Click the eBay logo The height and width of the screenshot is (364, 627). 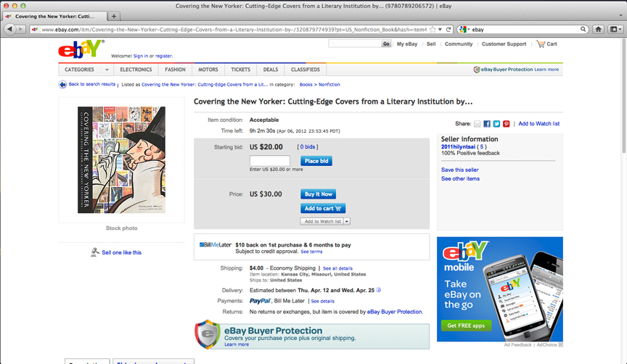pos(81,49)
